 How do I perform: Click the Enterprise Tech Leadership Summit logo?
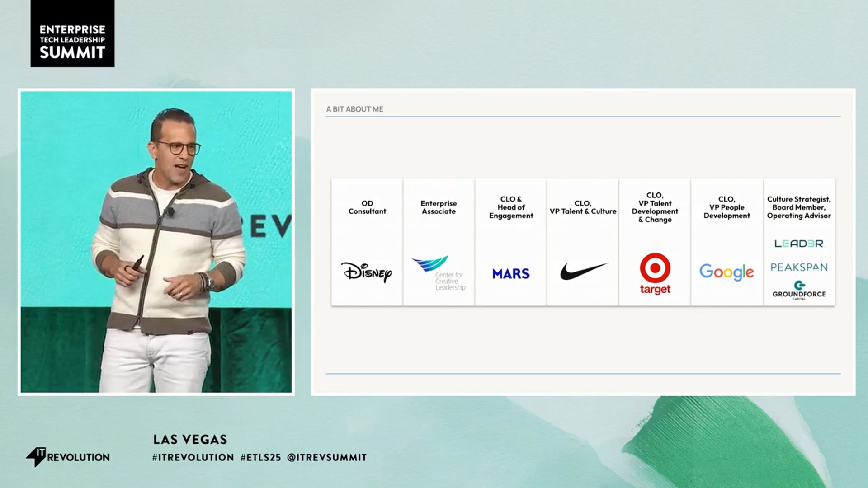tap(72, 33)
